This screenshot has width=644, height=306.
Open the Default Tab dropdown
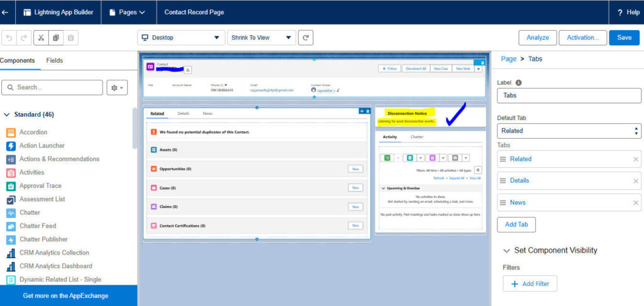click(x=569, y=131)
